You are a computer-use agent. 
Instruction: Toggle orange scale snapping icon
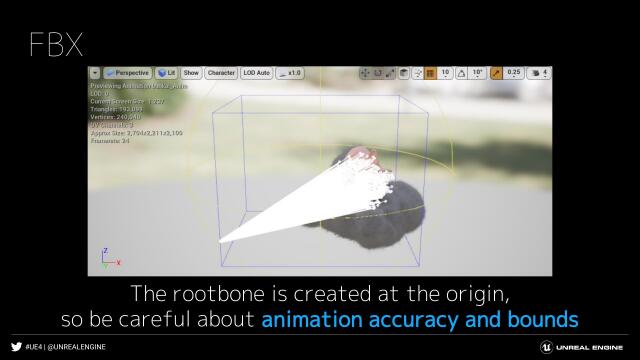coord(496,73)
